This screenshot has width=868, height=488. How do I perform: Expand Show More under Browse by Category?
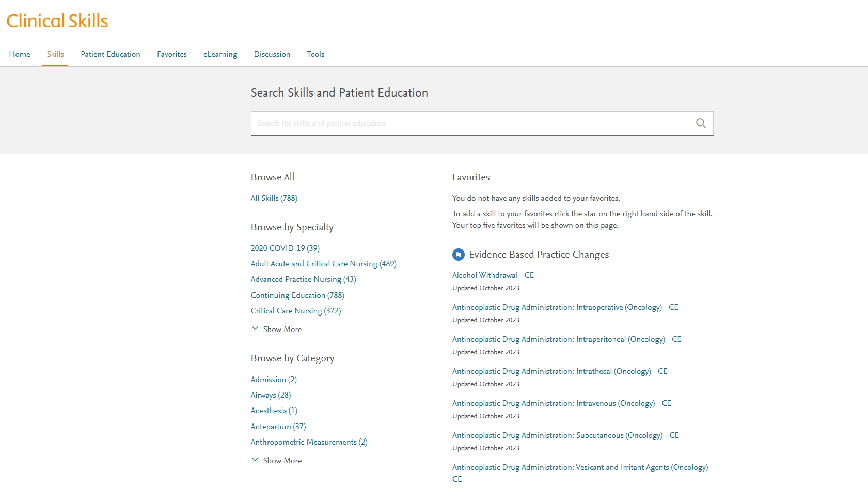276,461
